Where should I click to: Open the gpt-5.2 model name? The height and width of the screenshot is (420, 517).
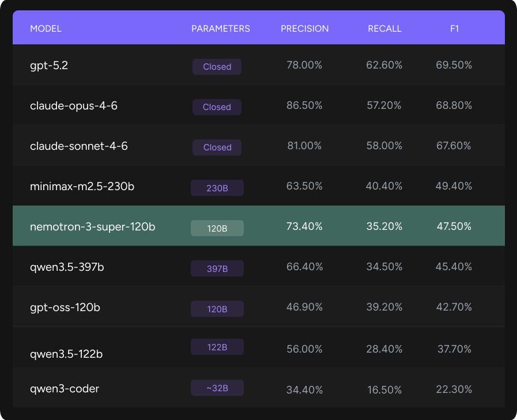tap(49, 66)
